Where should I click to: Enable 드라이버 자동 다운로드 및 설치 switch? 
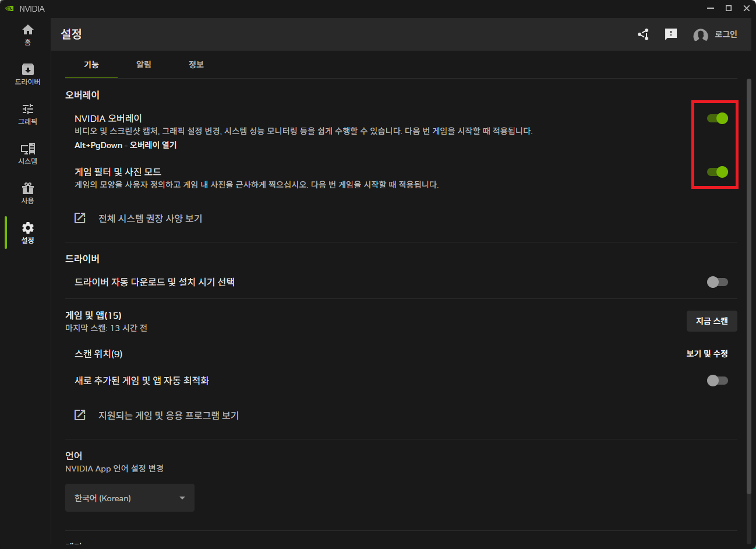(717, 282)
